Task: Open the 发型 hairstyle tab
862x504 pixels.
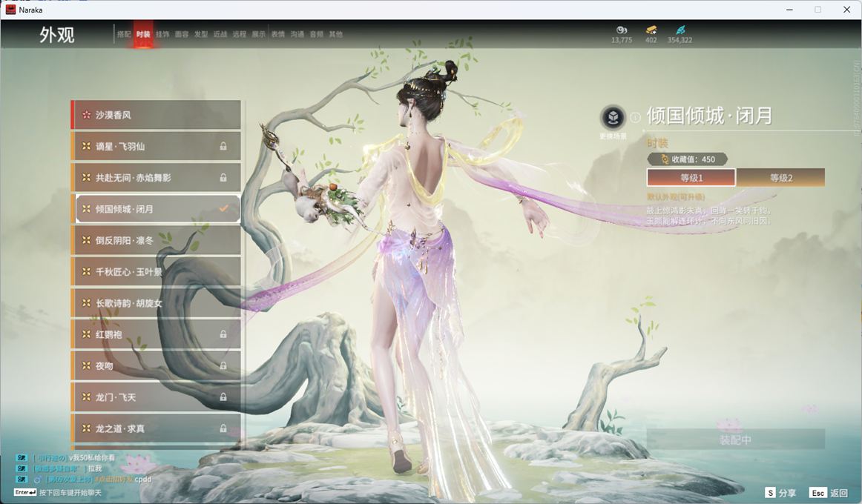Action: tap(201, 34)
